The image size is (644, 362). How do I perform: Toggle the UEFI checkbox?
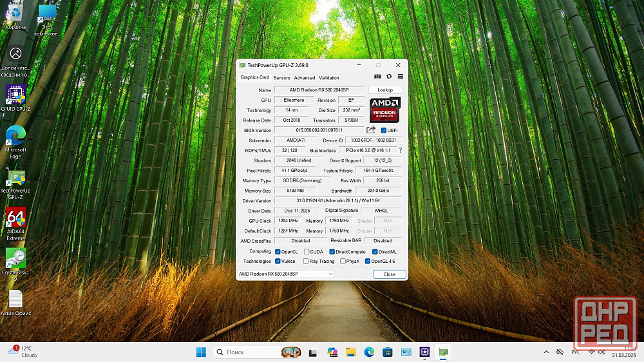tap(384, 130)
